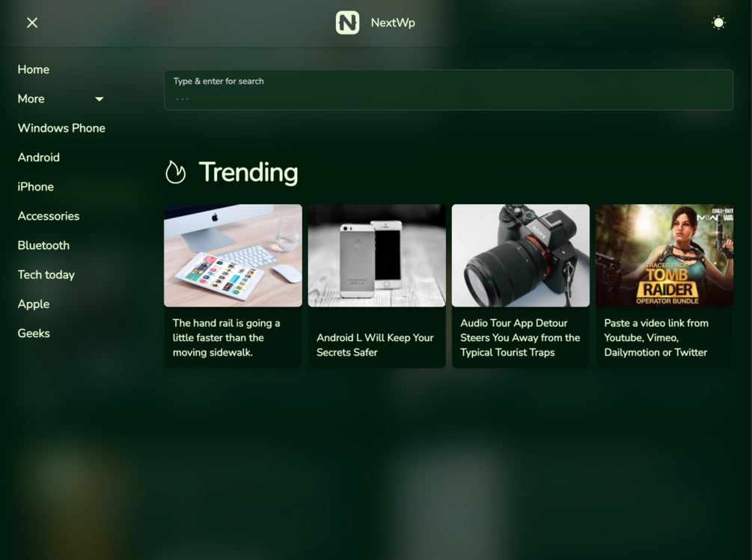Viewport: 752px width, 560px height.
Task: Select iPhone in the sidebar menu
Action: [35, 187]
